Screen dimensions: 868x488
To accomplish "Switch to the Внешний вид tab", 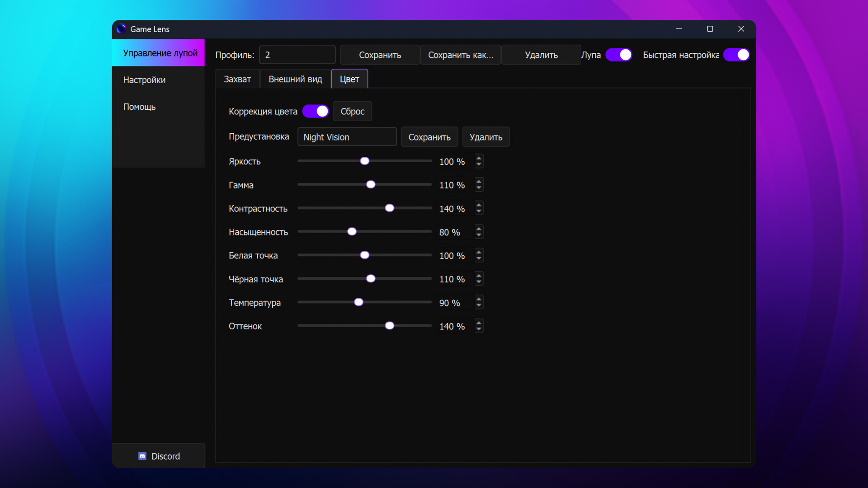I will tap(295, 79).
